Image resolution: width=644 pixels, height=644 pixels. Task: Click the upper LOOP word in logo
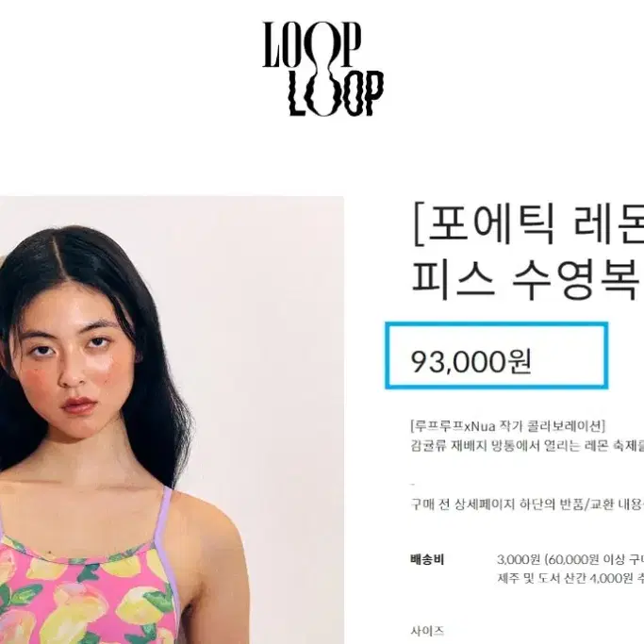312,44
